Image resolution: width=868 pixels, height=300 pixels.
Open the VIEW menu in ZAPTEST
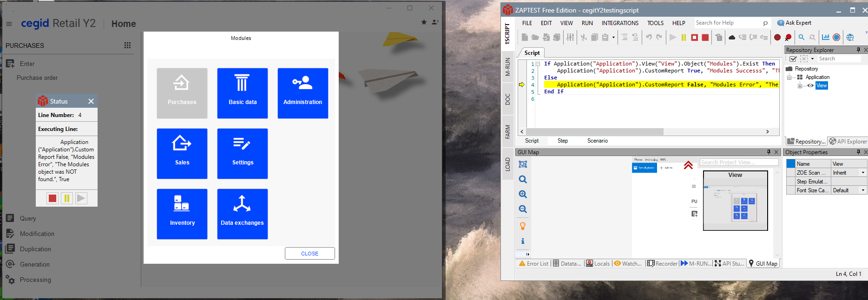566,23
